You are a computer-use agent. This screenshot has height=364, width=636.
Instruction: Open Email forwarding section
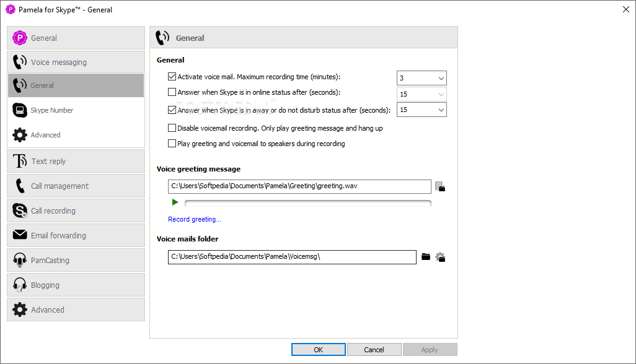76,235
